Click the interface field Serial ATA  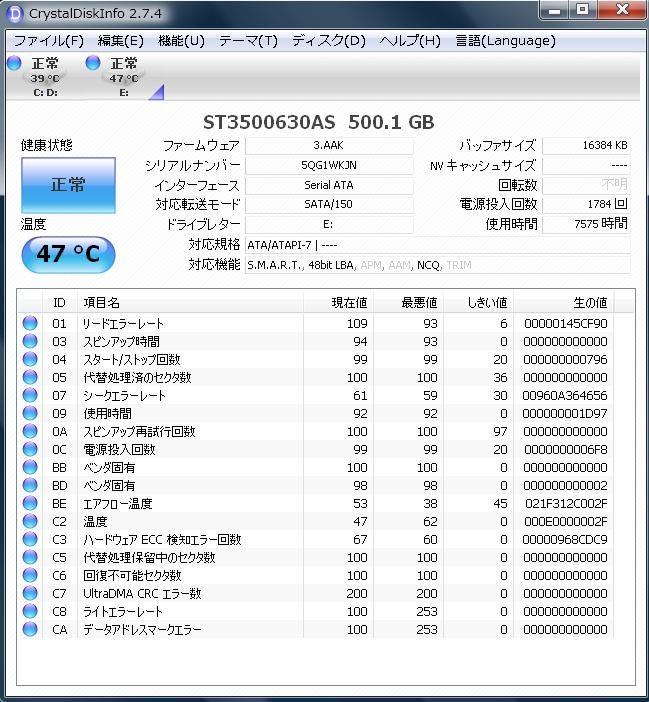pos(329,185)
